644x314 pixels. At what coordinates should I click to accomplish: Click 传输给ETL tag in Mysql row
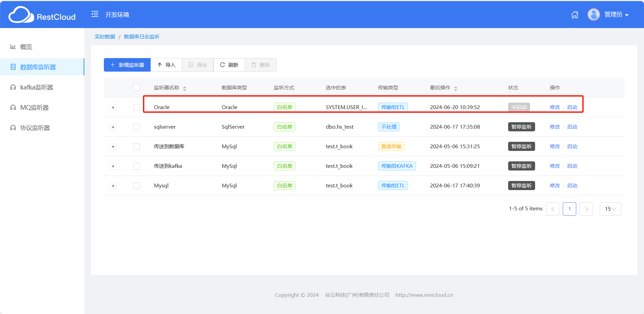[393, 185]
